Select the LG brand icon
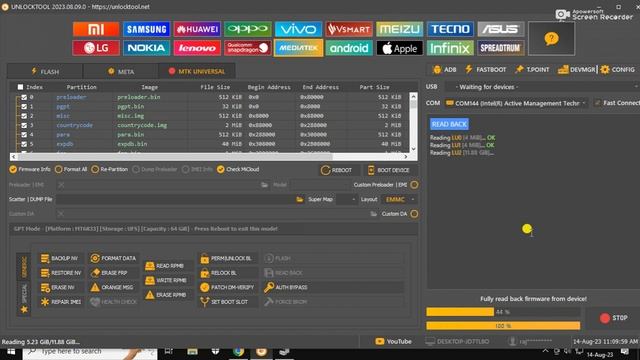The image size is (640, 360). tap(96, 48)
